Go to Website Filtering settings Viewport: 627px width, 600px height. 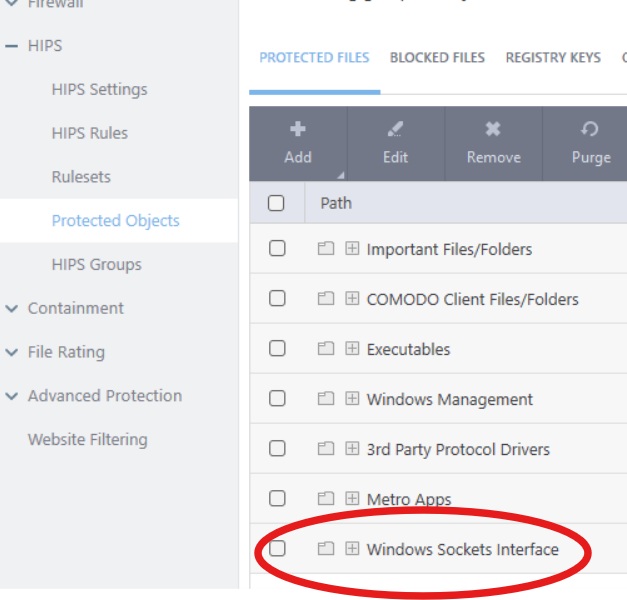coord(87,439)
